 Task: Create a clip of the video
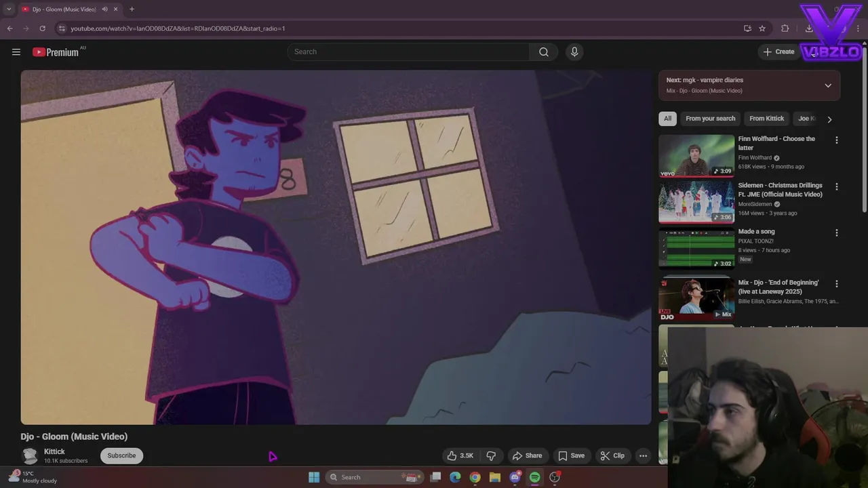(x=612, y=455)
